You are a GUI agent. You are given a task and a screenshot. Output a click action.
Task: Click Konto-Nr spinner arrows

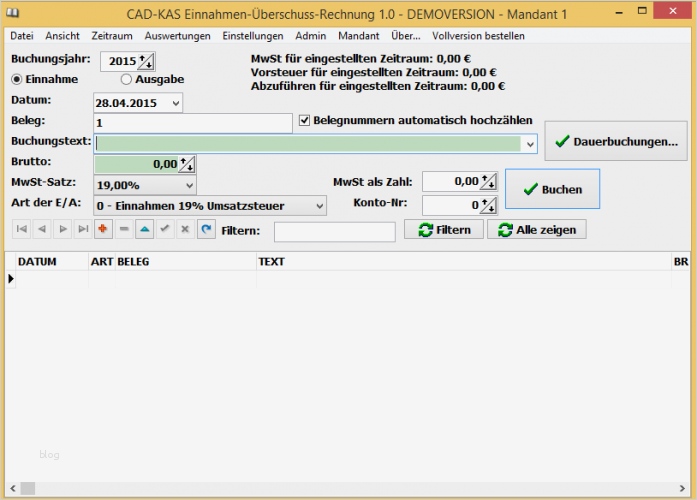tap(488, 205)
